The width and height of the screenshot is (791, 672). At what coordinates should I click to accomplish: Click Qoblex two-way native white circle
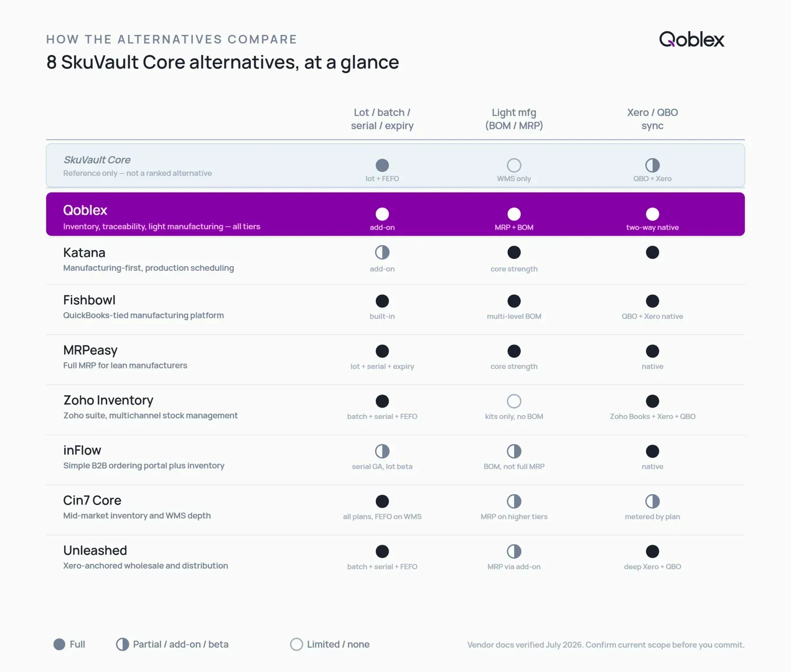point(653,214)
